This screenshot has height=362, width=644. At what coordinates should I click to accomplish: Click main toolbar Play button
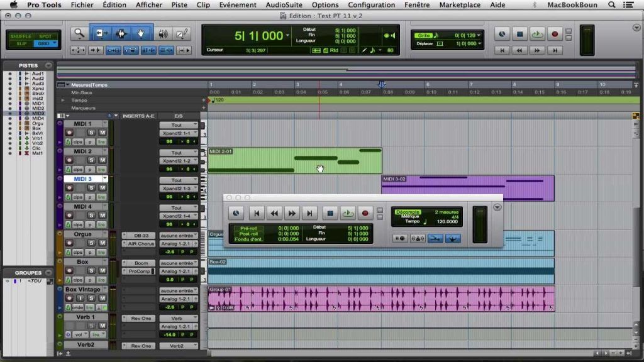(x=537, y=35)
